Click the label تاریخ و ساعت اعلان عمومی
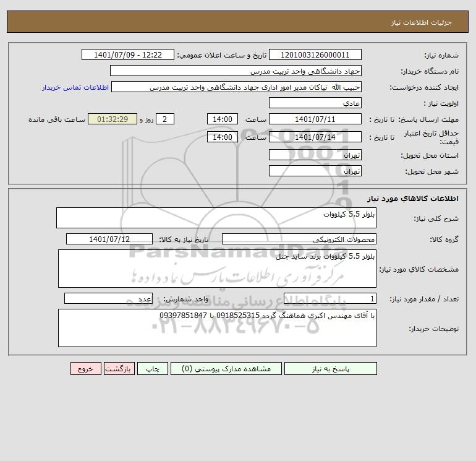476x461 pixels. click(x=221, y=55)
